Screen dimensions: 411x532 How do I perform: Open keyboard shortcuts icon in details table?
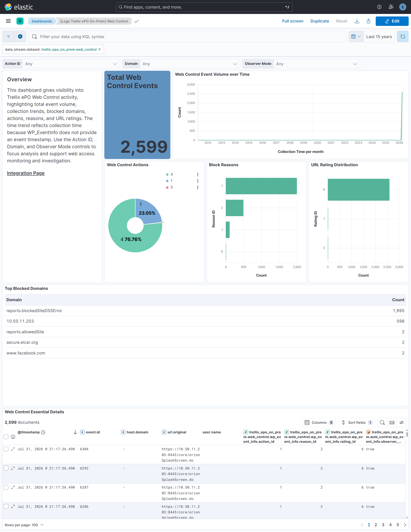(392, 422)
